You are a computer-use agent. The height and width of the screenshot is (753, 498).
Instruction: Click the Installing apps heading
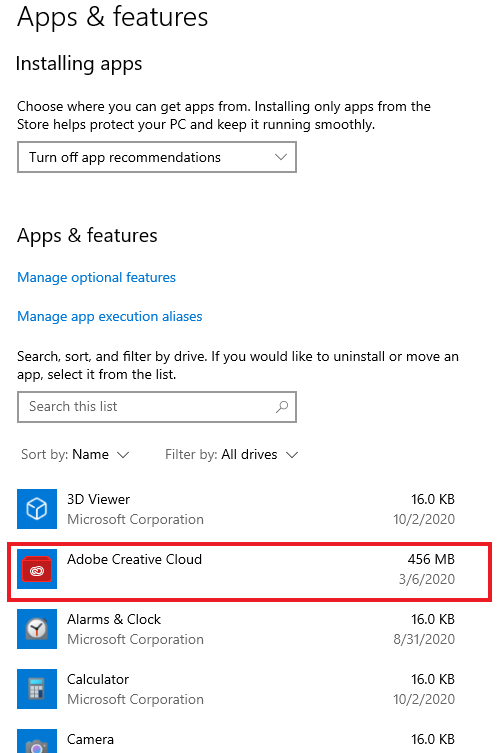point(79,64)
